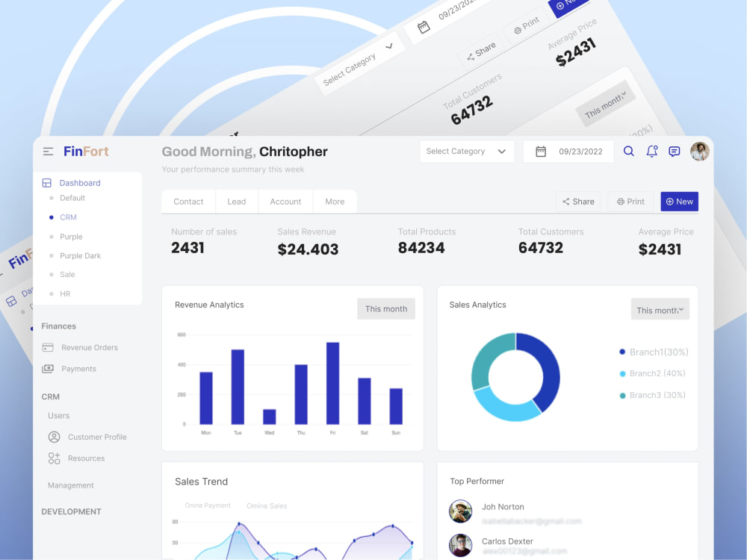This screenshot has width=747, height=560.
Task: Click the Number of sales 2431 value
Action: pyautogui.click(x=187, y=248)
